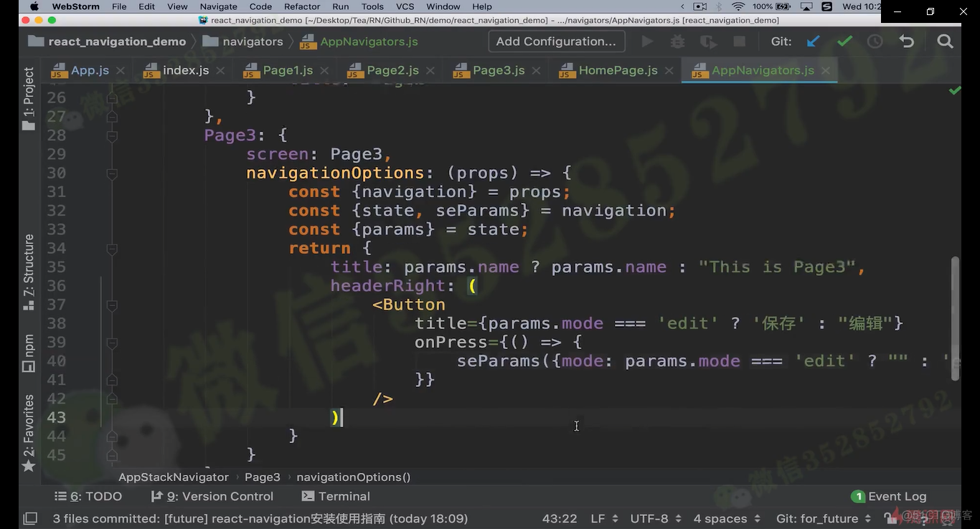Open the UTF-8 encoding dropdown

[x=656, y=518]
